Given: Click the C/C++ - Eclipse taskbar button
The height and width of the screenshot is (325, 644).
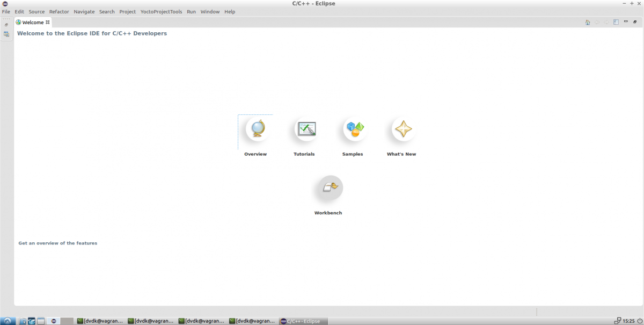Looking at the screenshot, I should point(303,321).
